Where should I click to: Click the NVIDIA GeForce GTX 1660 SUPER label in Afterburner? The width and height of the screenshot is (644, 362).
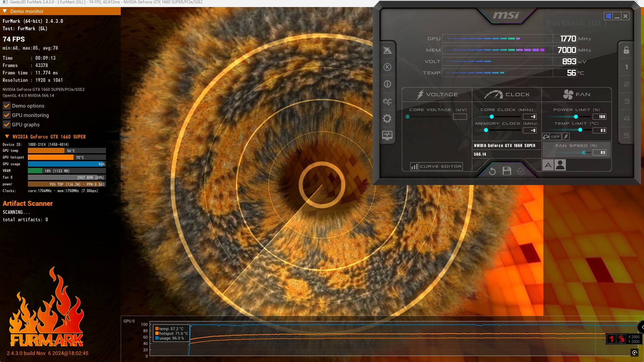click(504, 145)
